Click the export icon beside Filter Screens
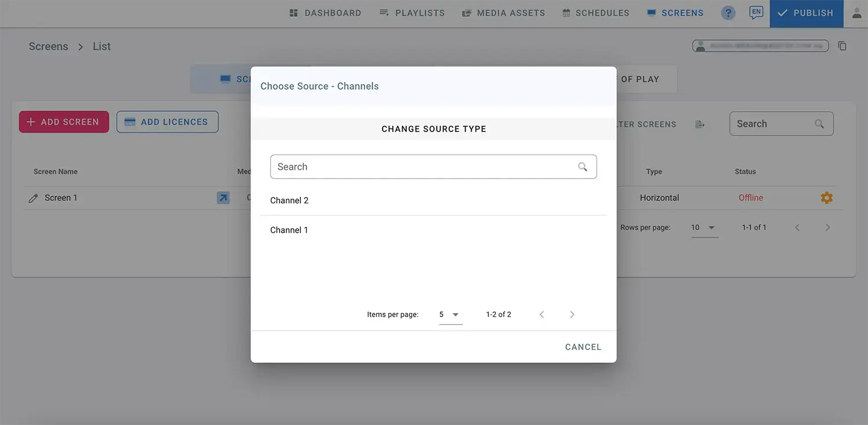Image resolution: width=868 pixels, height=425 pixels. 700,124
